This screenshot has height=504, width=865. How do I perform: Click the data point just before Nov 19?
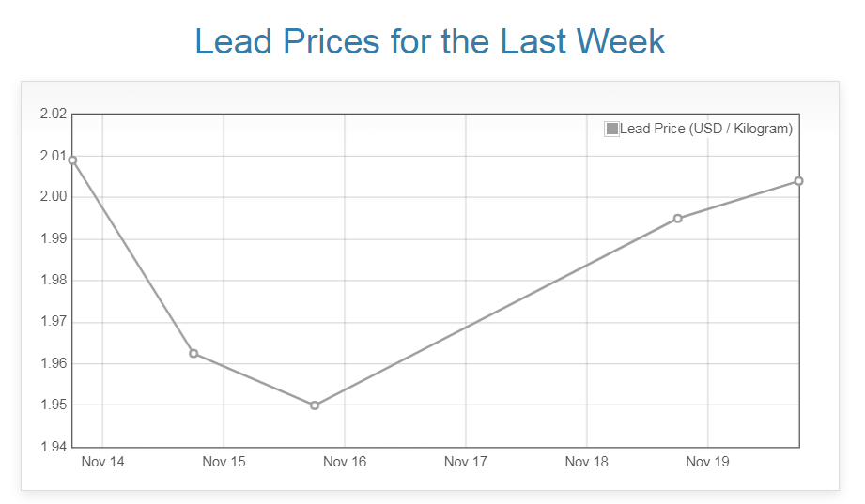tap(678, 219)
